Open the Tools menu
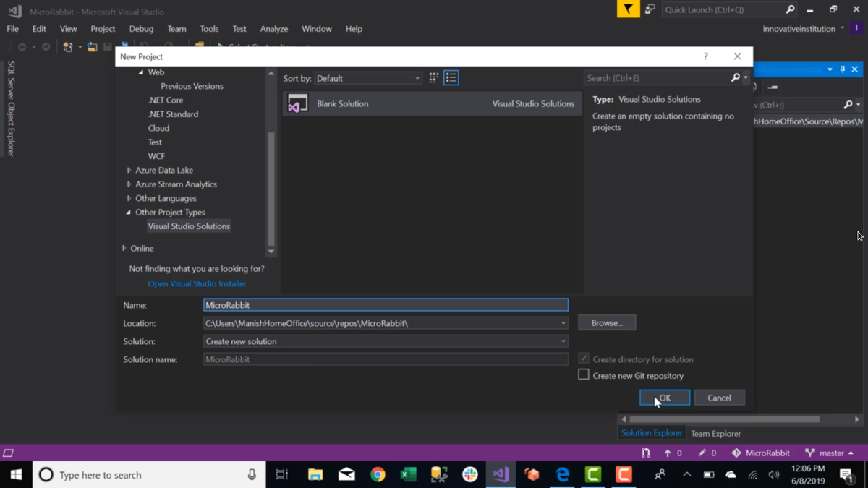Viewport: 868px width, 488px height. pos(209,29)
